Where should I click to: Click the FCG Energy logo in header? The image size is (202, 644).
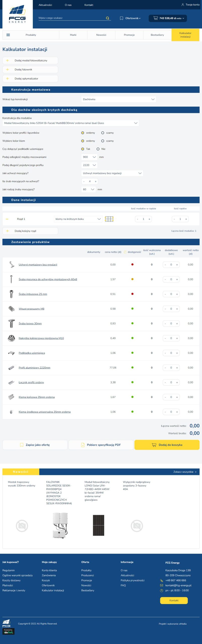tap(17, 14)
